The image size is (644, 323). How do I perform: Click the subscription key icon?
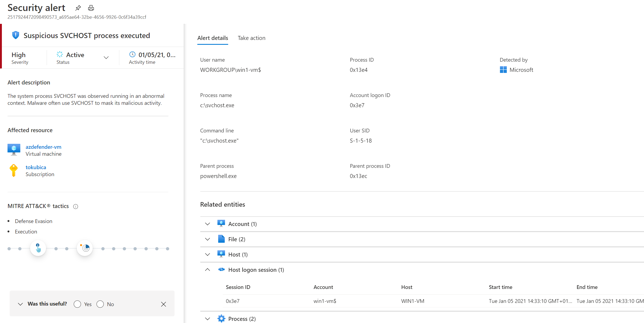13,170
